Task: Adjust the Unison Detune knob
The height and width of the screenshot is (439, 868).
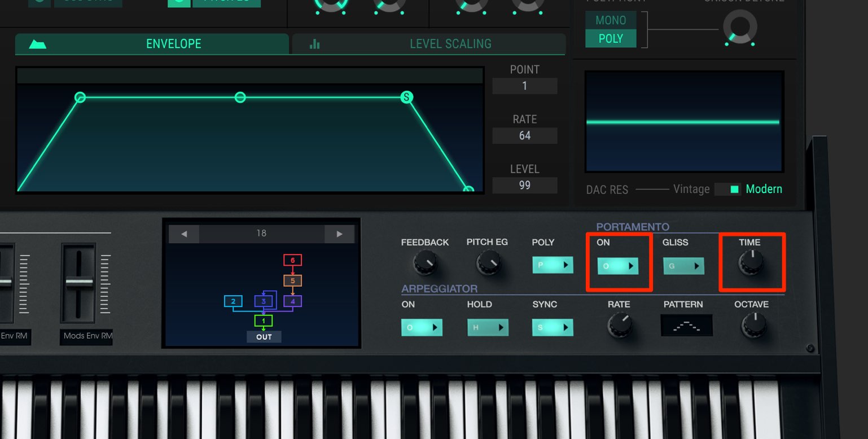Action: pos(740,27)
